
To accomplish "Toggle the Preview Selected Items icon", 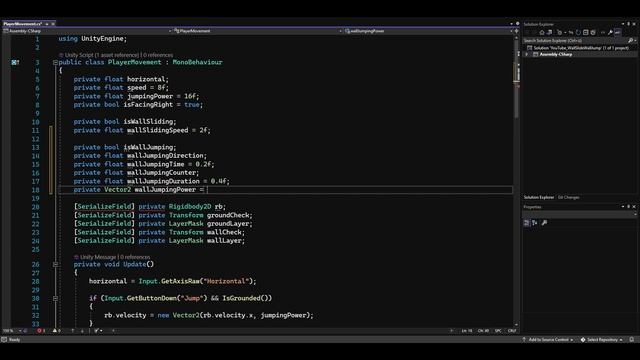I will (618, 33).
